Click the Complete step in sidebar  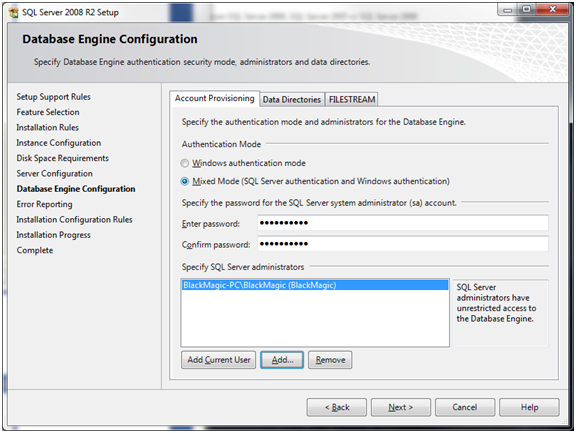(x=35, y=250)
